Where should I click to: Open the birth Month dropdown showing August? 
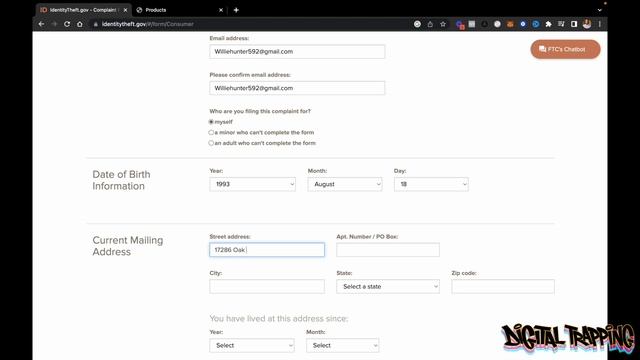345,184
